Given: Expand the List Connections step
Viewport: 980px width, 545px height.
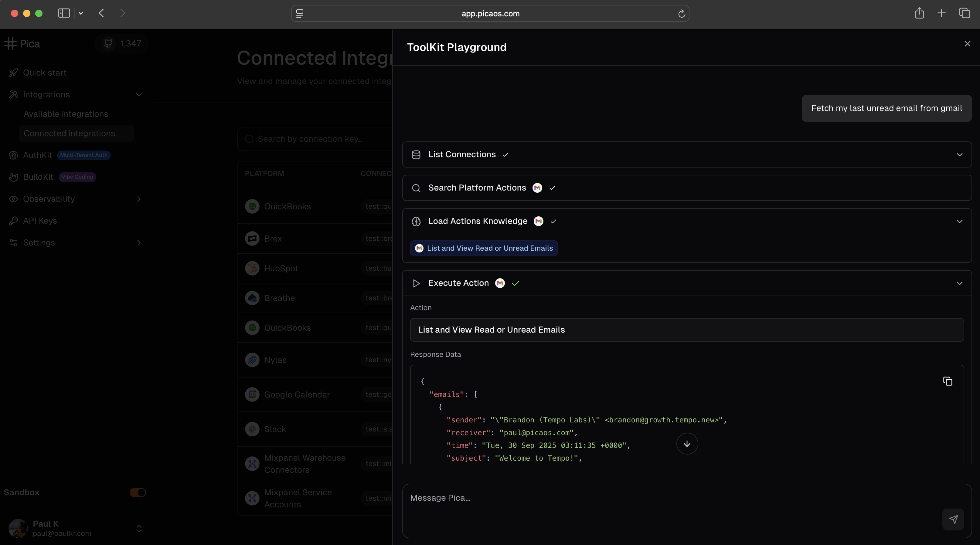Looking at the screenshot, I should (x=959, y=154).
